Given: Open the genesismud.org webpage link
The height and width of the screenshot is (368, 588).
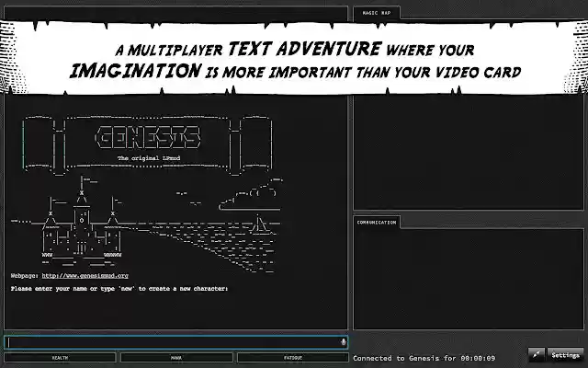Looking at the screenshot, I should pyautogui.click(x=85, y=276).
